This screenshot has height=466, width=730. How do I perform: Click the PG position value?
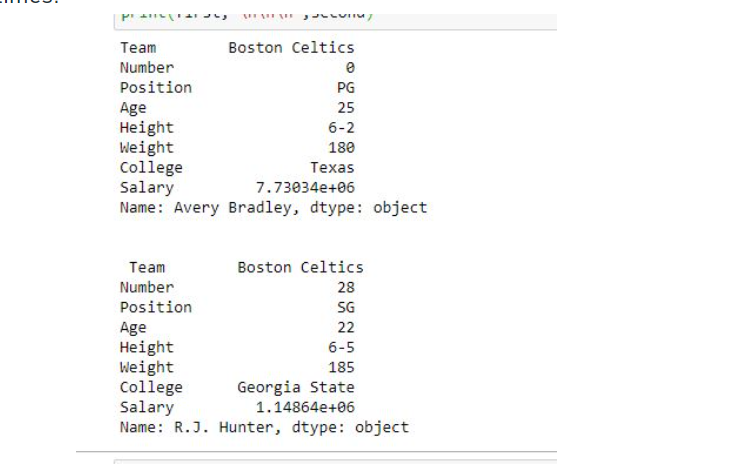pos(345,88)
